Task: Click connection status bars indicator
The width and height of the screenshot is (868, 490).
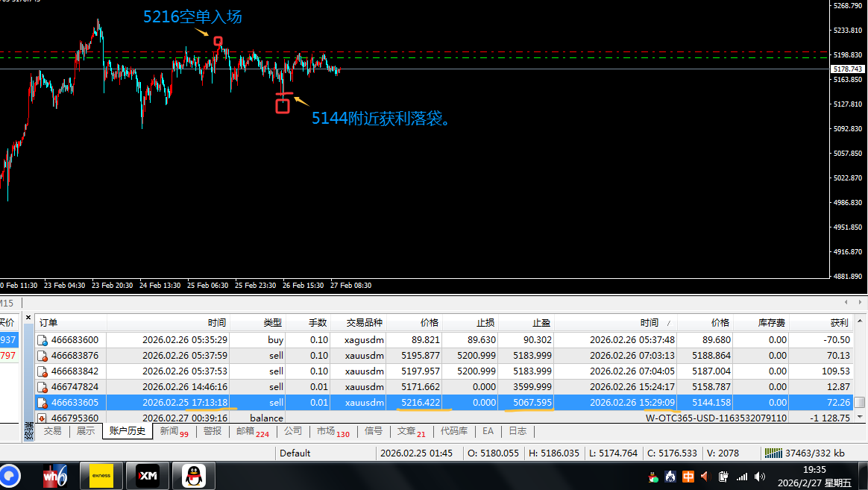Action: 775,453
